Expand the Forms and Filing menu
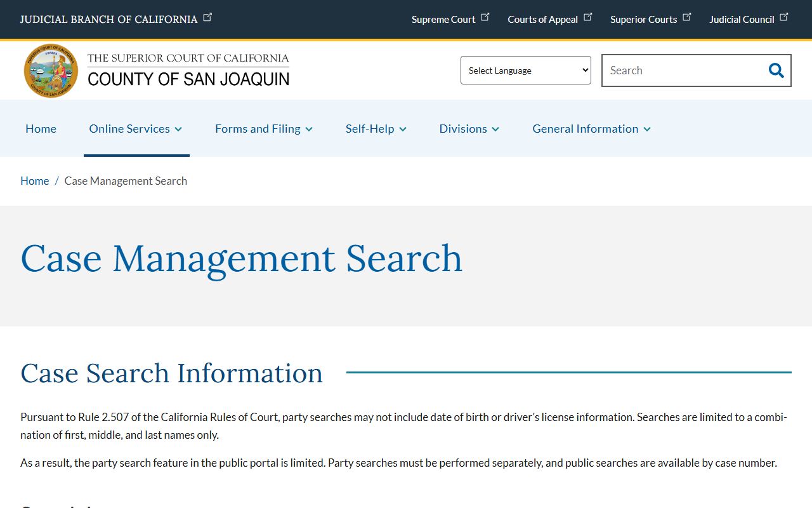812x508 pixels. 264,129
